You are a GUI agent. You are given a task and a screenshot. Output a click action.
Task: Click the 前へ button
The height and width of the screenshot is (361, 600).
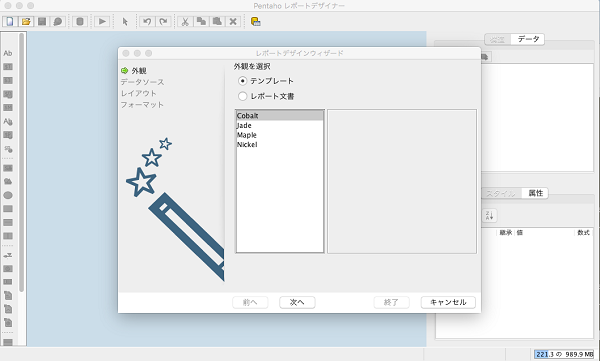[x=250, y=302]
